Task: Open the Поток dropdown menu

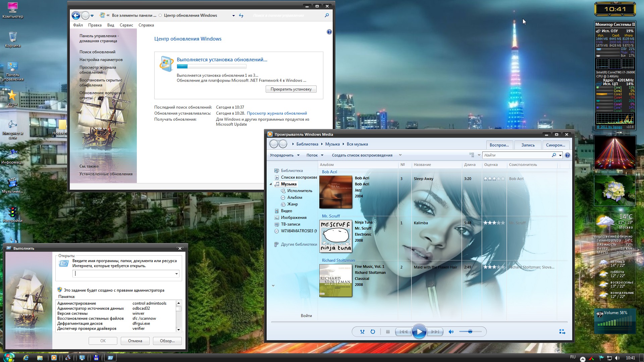Action: 315,155
